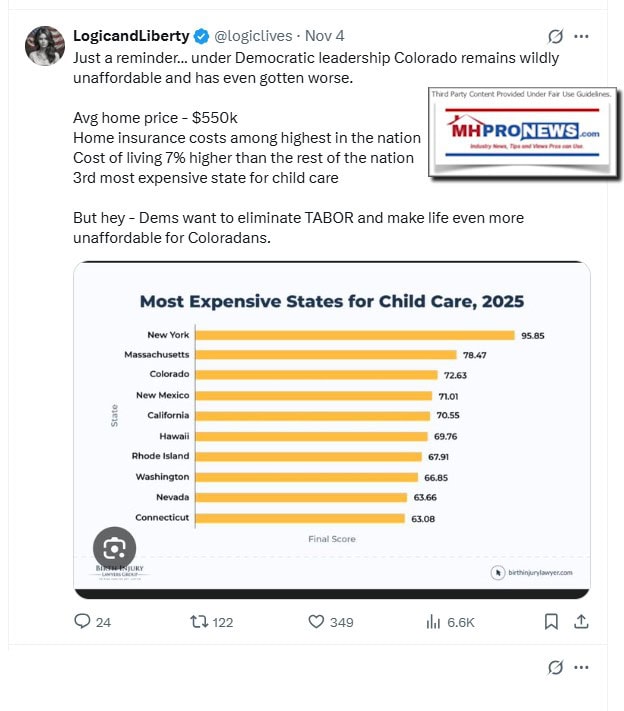
Task: Click the image search lens icon on the chart
Action: [x=114, y=547]
